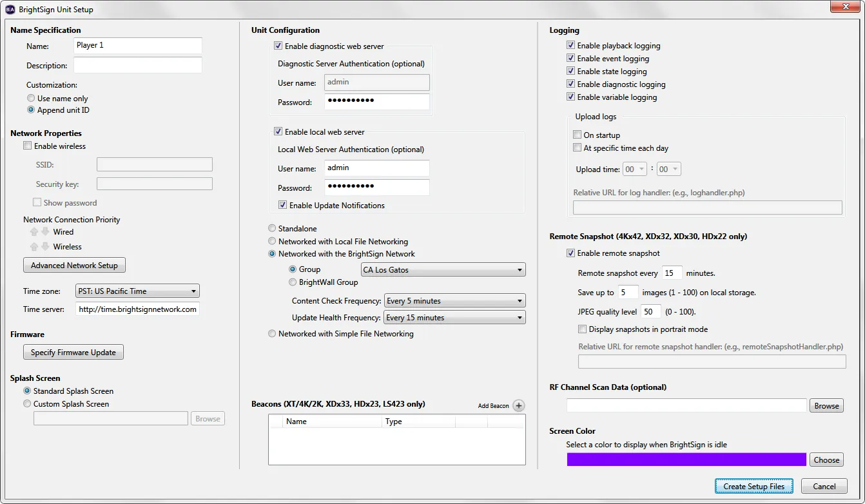Click the Beacons table Type column header
The width and height of the screenshot is (865, 504).
tap(418, 422)
